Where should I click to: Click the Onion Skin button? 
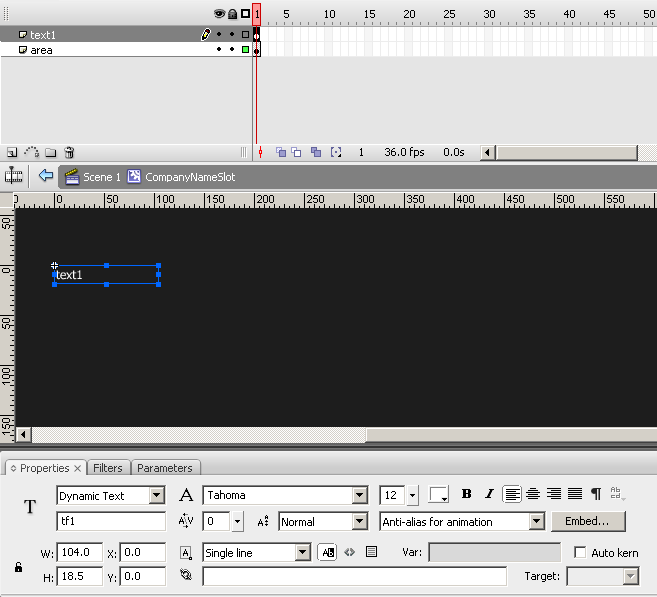pos(281,153)
